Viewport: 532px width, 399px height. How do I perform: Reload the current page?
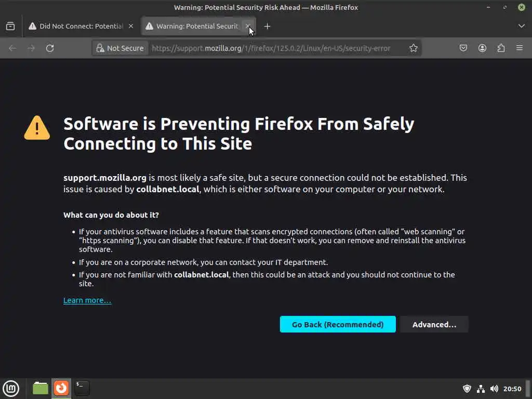pyautogui.click(x=50, y=48)
